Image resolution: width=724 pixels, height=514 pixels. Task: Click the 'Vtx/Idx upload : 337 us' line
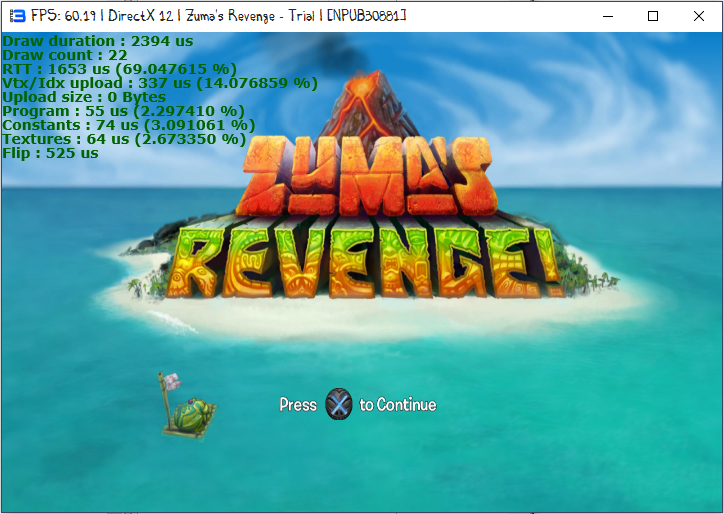click(x=160, y=83)
